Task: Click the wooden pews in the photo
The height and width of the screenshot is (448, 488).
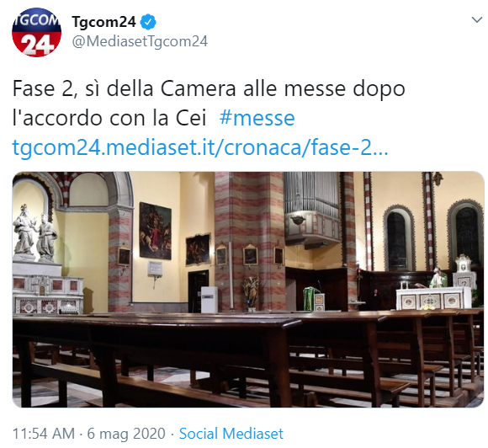Action: pos(248,358)
